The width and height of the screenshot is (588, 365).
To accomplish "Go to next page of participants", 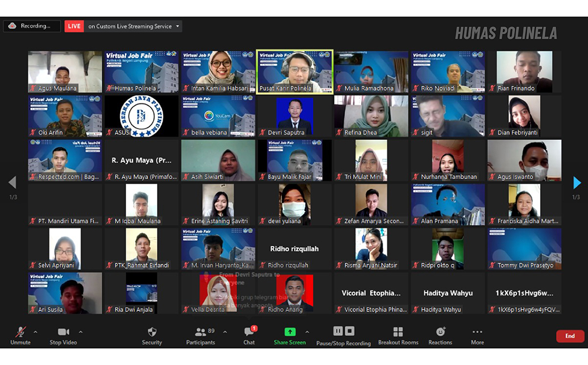I will click(577, 182).
